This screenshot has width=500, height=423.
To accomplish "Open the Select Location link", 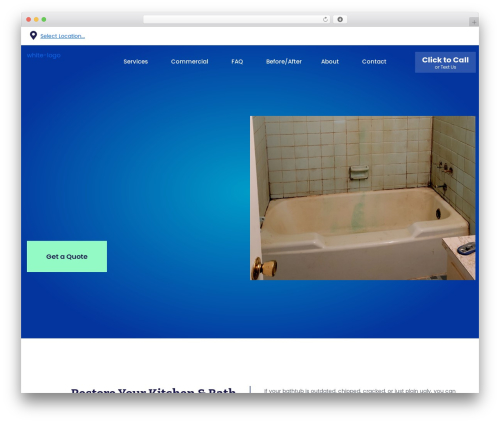I will pos(63,36).
